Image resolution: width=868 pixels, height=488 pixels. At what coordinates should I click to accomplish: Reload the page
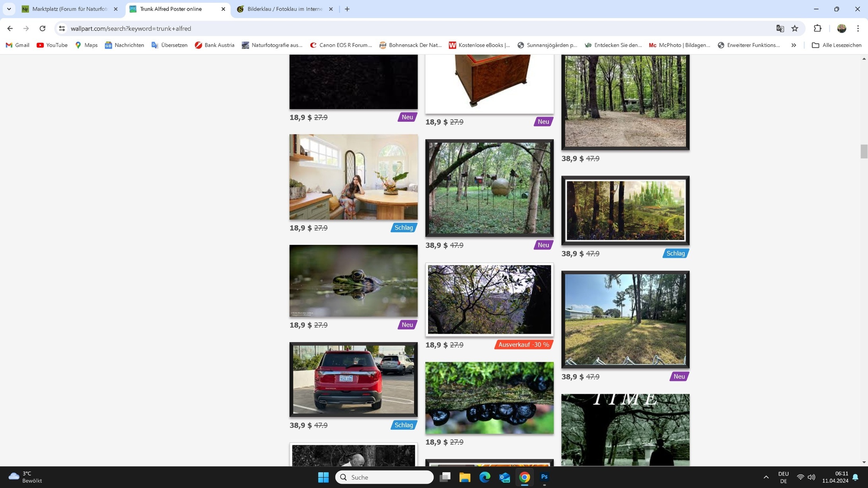point(43,28)
